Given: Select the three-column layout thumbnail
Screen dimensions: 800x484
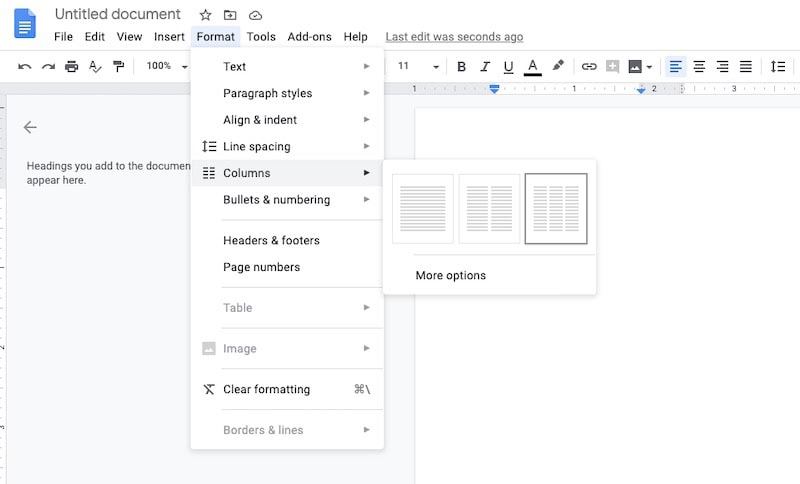Looking at the screenshot, I should tap(556, 209).
